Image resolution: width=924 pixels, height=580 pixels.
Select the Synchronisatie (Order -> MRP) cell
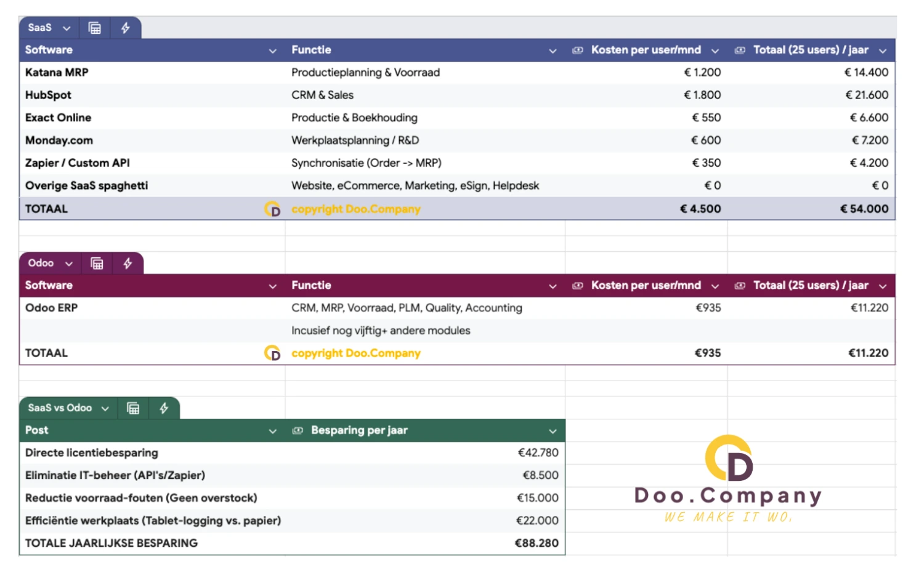[425, 163]
